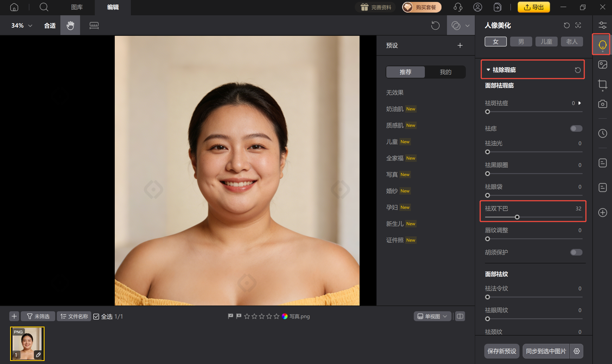612x364 pixels.
Task: Open the 单视图 view mode dropdown
Action: tap(432, 316)
